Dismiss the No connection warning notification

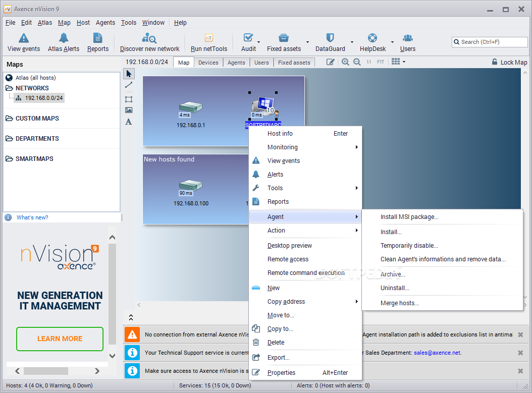520,334
